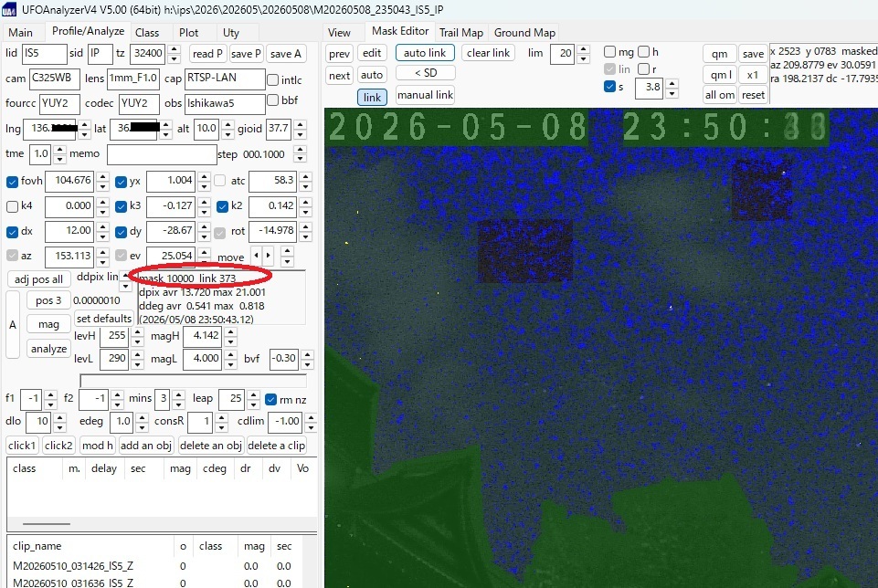
Task: Adjust the lim value stepper
Action: click(584, 54)
